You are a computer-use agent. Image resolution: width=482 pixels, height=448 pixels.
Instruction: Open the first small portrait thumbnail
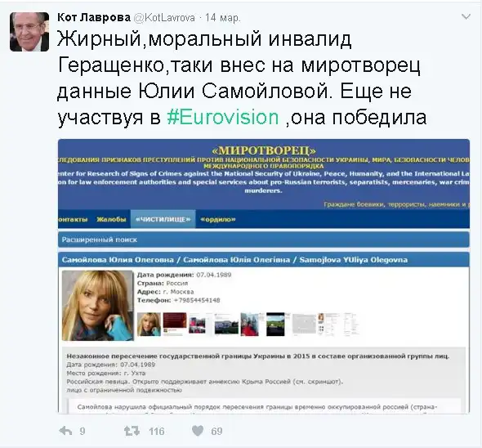[x=149, y=324]
